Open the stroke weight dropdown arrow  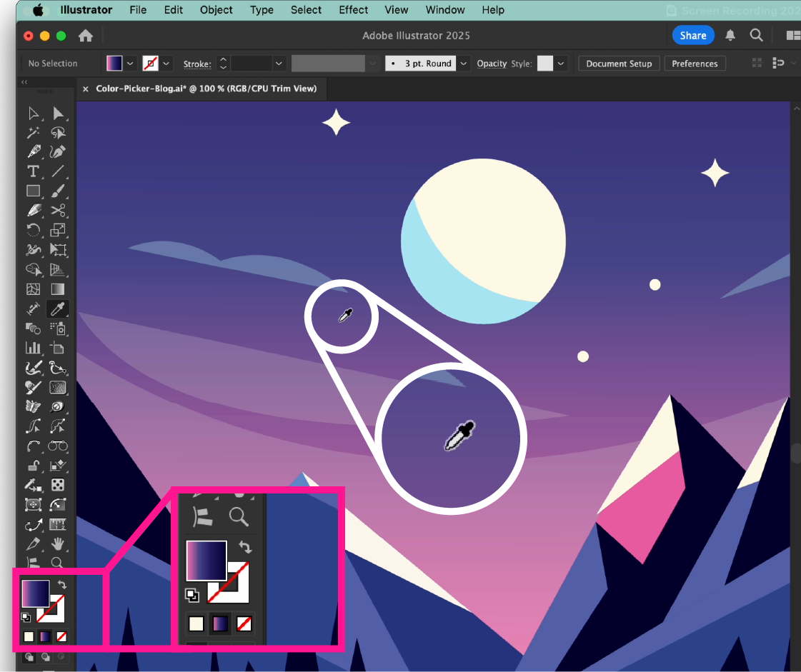279,64
